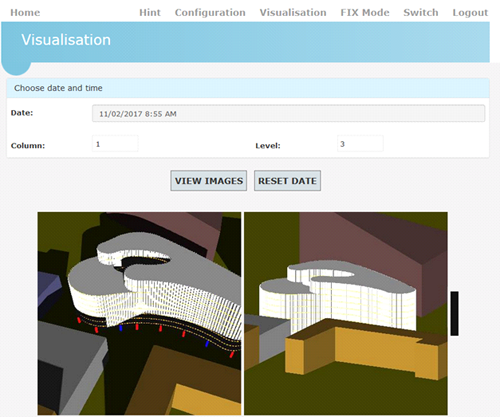Click the Logout link
The image size is (500, 417).
[x=470, y=13]
